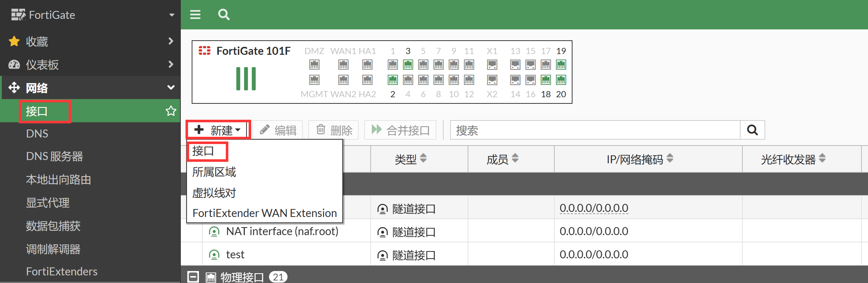The height and width of the screenshot is (283, 868).
Task: Open the 新建 dropdown button
Action: click(x=218, y=130)
